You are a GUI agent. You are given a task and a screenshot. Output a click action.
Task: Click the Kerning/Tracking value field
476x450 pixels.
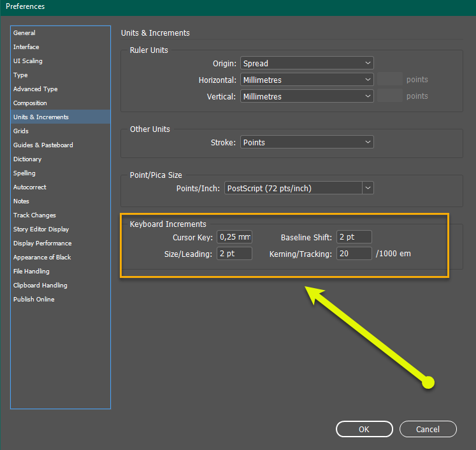tap(354, 254)
